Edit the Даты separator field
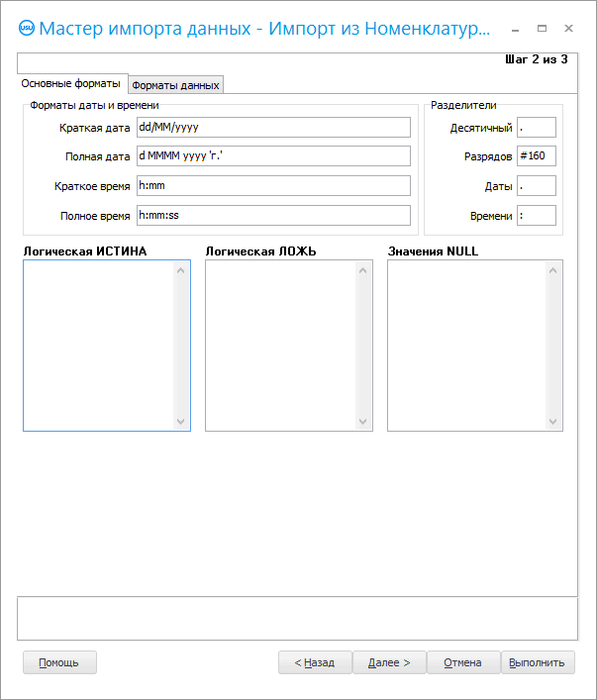 pos(537,185)
